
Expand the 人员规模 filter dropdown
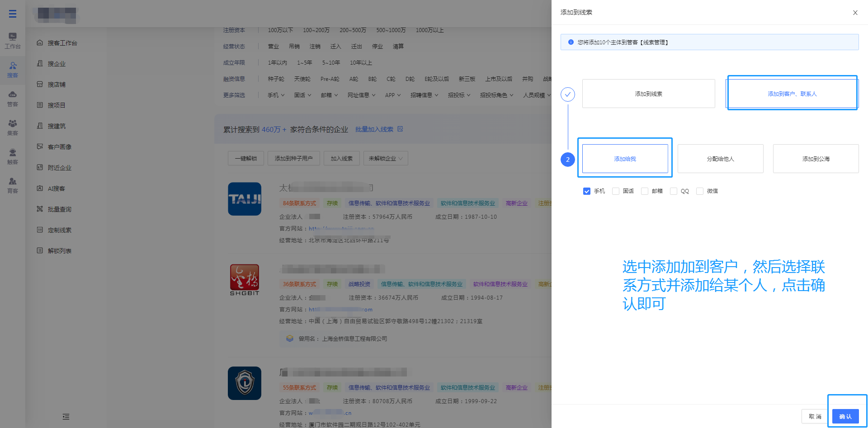coord(537,95)
